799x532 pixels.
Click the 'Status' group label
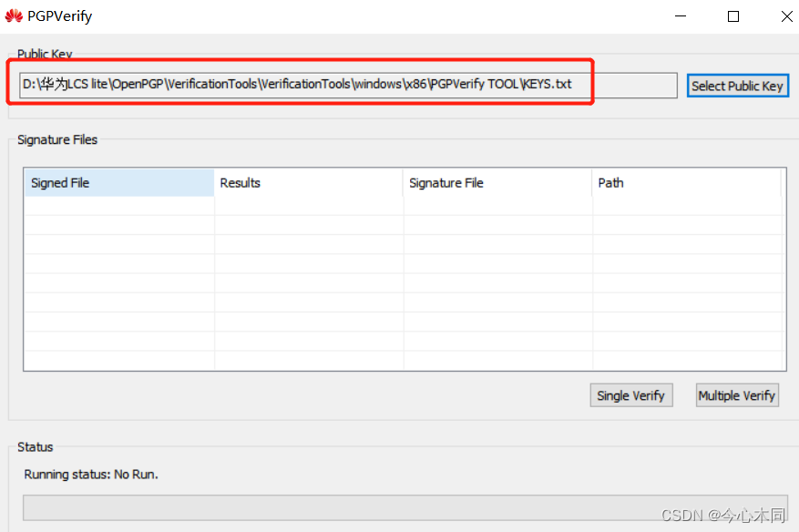pos(36,447)
